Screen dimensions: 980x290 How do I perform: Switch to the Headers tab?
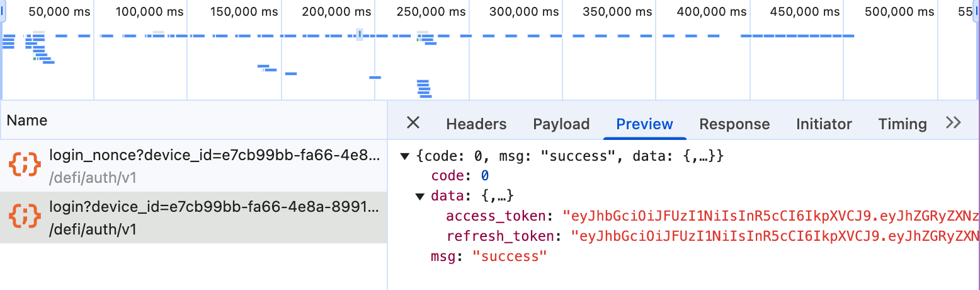(476, 124)
